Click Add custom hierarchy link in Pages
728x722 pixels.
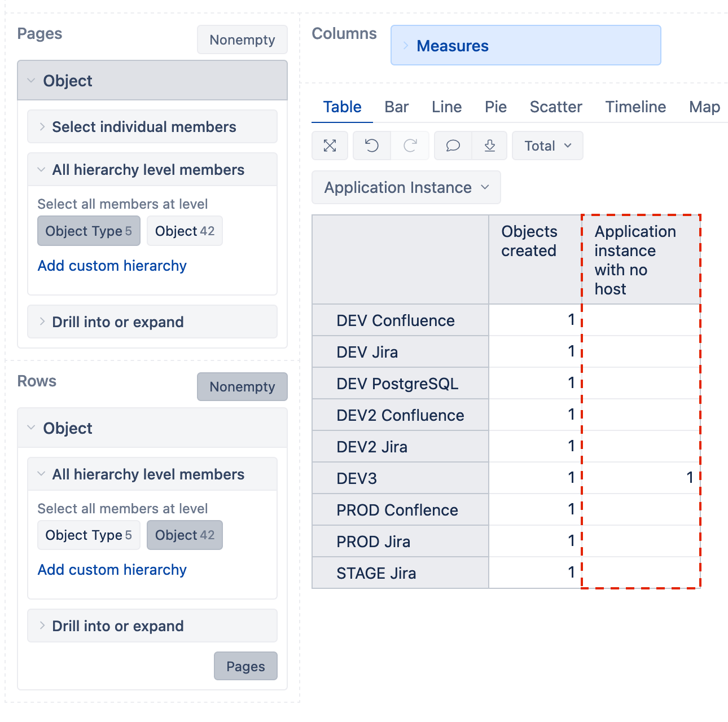[112, 266]
